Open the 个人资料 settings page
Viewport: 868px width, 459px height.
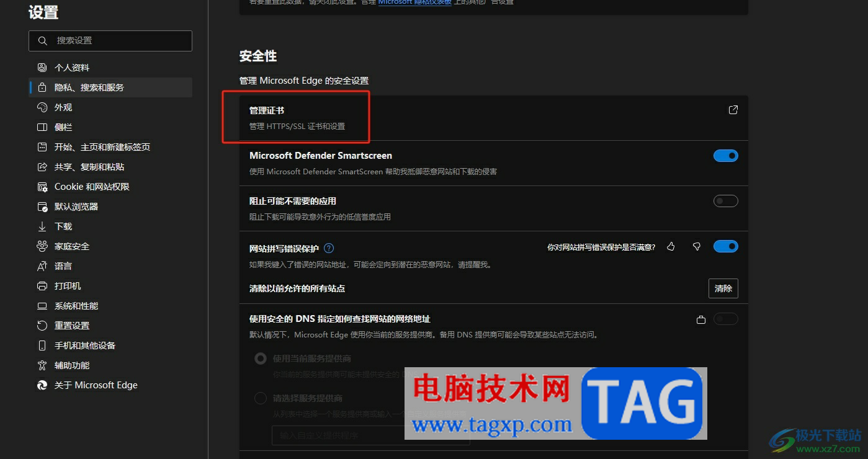[110, 68]
